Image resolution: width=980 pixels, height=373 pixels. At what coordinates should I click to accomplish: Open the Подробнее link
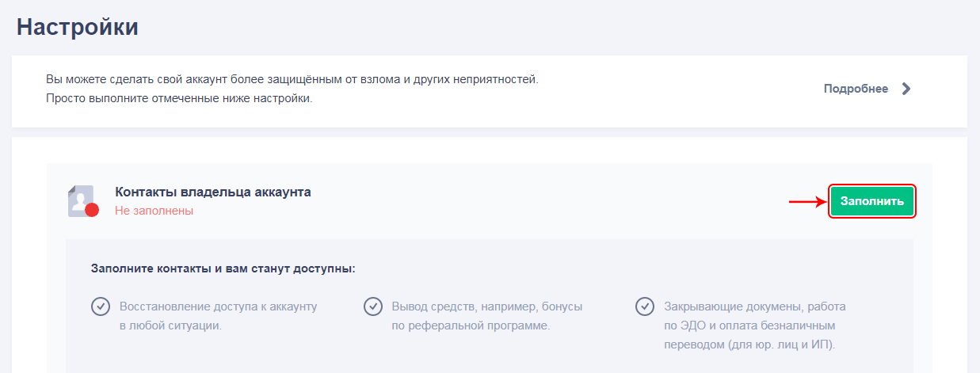click(x=856, y=89)
